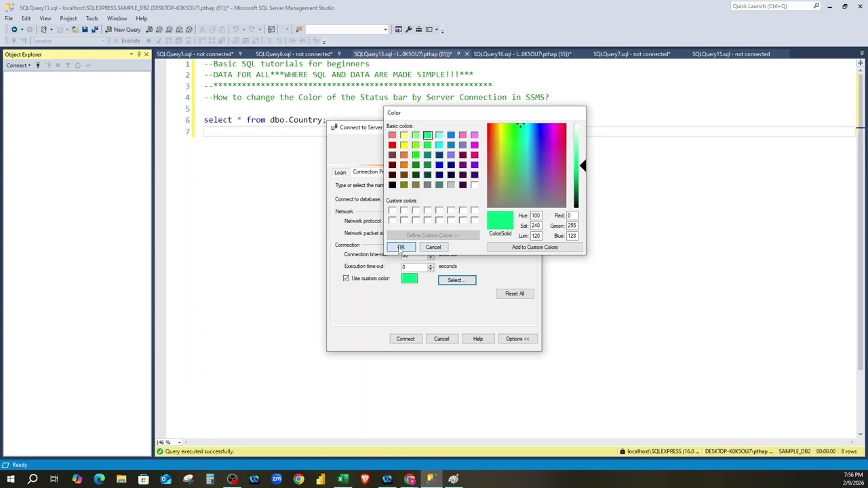This screenshot has width=868, height=488.
Task: Click OK in the Color dialog
Action: (x=401, y=247)
